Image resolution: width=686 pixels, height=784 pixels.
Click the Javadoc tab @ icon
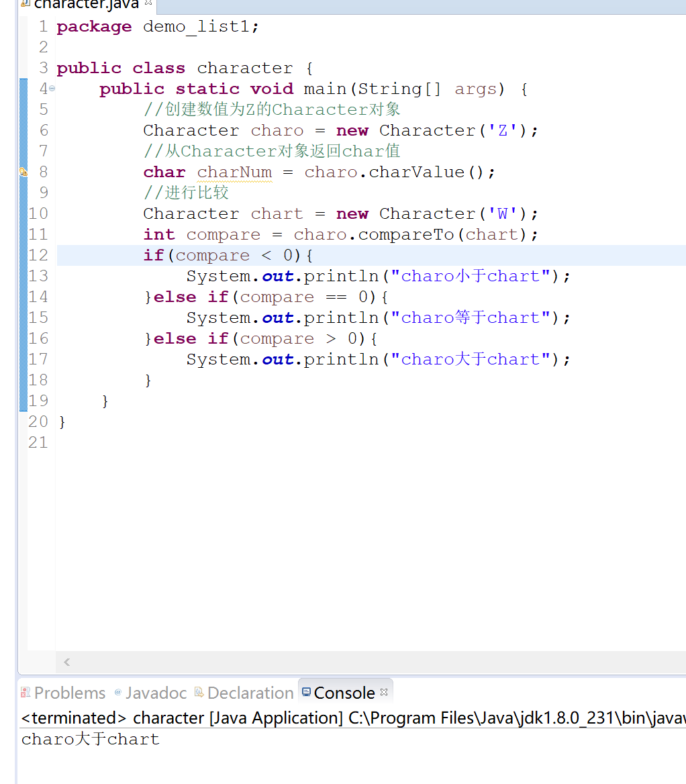pyautogui.click(x=118, y=692)
